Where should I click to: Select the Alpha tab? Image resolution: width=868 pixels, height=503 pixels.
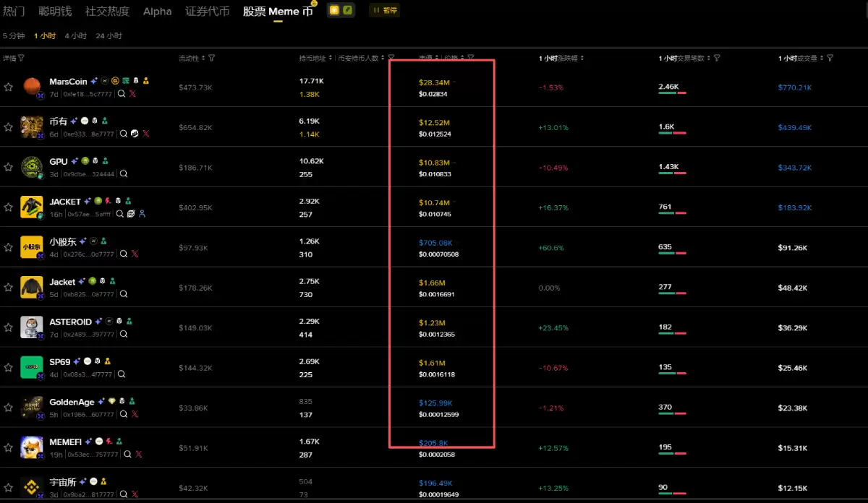coord(158,11)
